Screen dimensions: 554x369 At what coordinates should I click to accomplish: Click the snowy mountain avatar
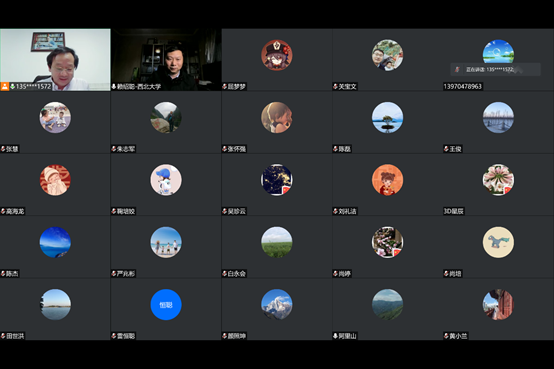[277, 305]
